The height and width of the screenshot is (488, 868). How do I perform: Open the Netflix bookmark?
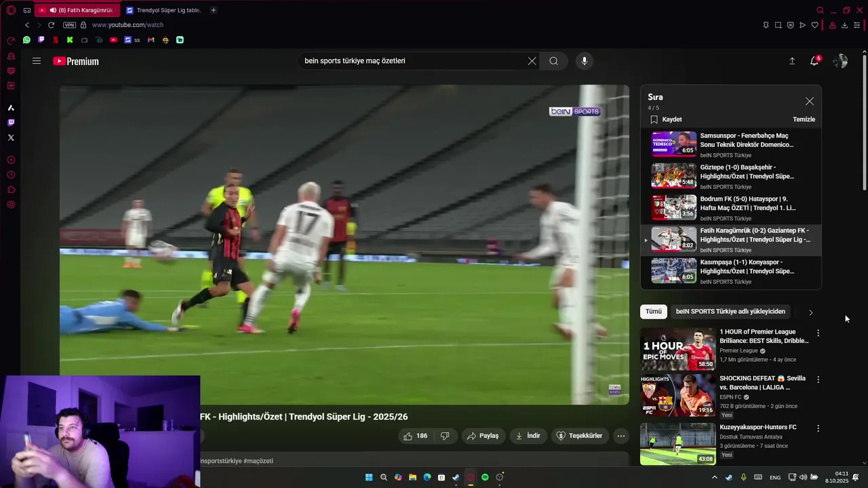pos(56,40)
